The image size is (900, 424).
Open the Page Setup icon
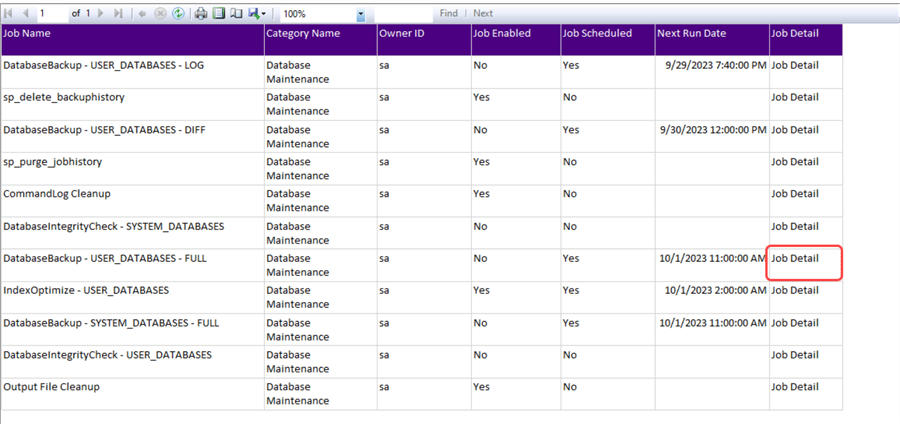[x=236, y=13]
